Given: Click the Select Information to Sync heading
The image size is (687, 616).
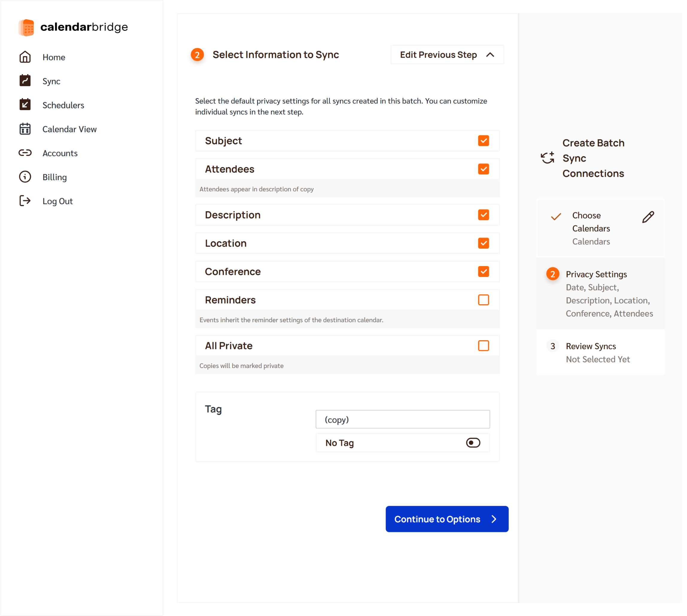Looking at the screenshot, I should pyautogui.click(x=276, y=55).
